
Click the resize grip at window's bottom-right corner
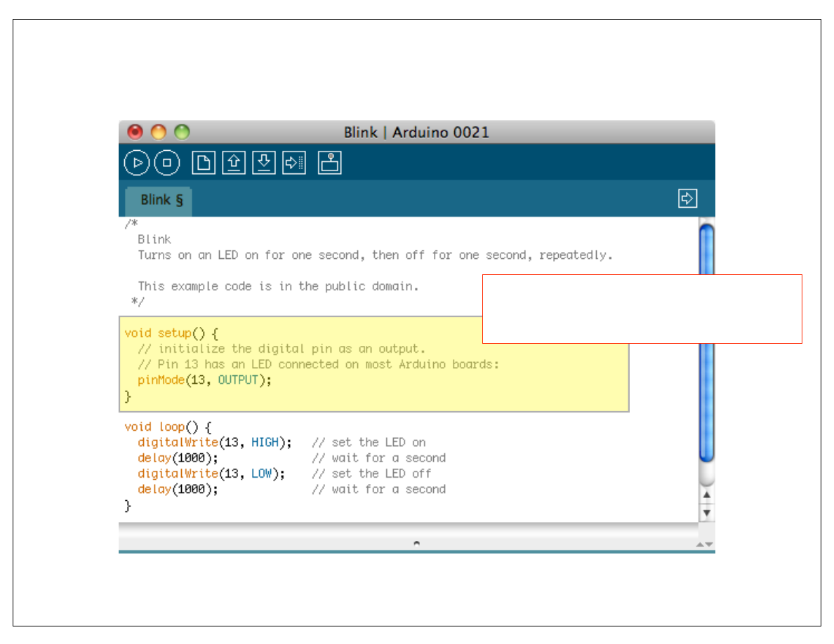point(704,544)
